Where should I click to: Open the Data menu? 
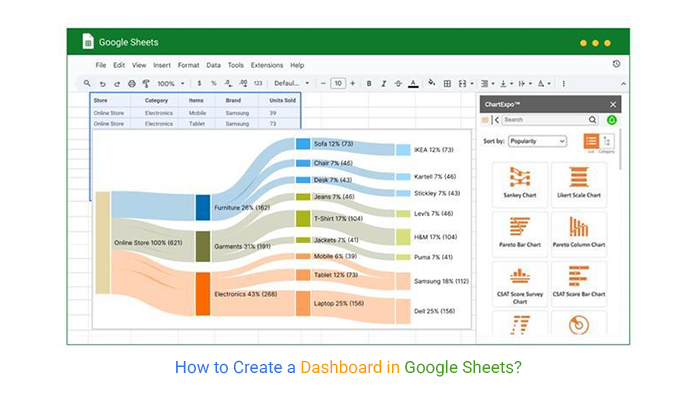click(x=213, y=65)
